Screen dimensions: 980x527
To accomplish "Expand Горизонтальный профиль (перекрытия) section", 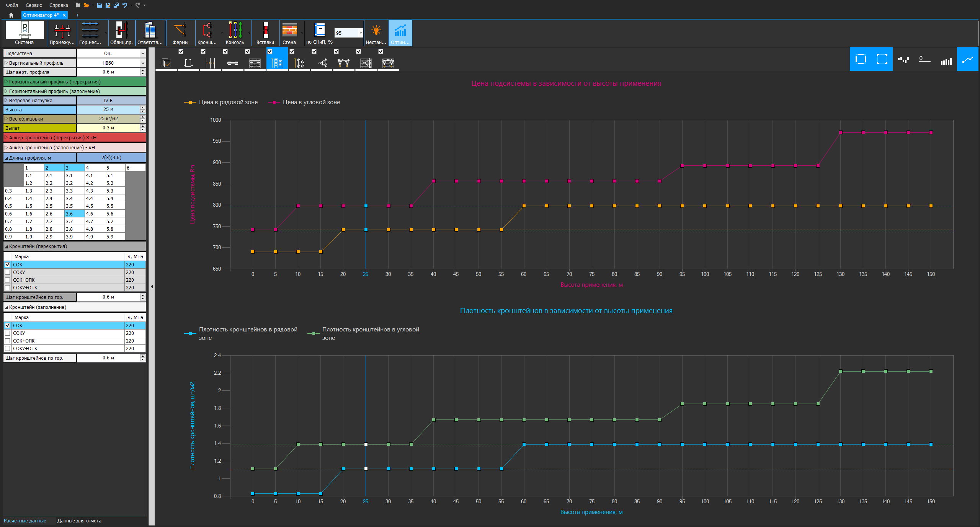I will [6, 82].
